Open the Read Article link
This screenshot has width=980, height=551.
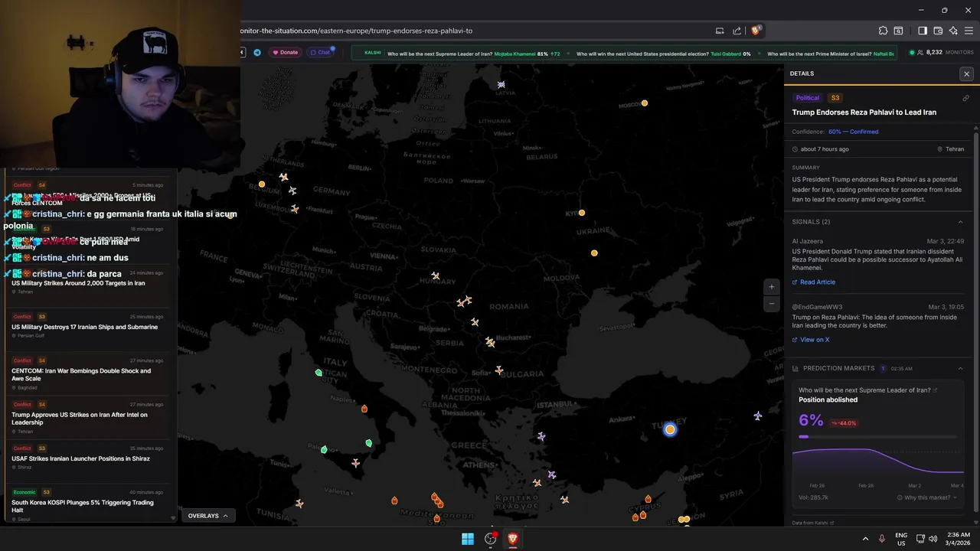click(814, 282)
